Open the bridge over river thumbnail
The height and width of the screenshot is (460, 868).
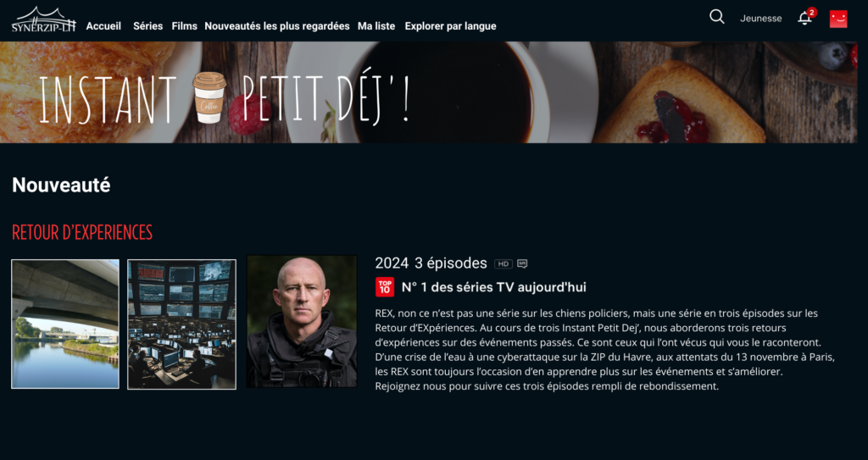[65, 324]
